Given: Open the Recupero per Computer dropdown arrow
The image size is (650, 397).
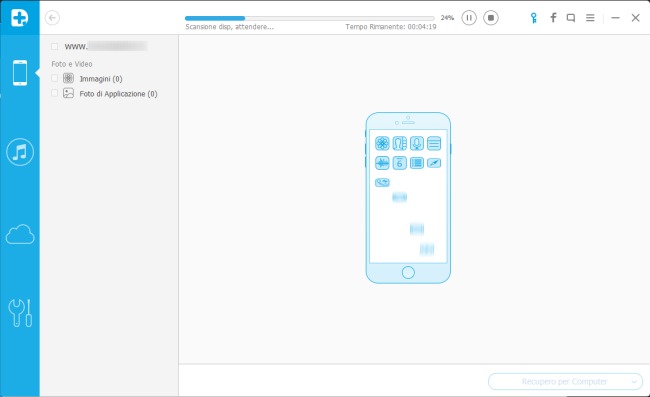Looking at the screenshot, I should [634, 382].
